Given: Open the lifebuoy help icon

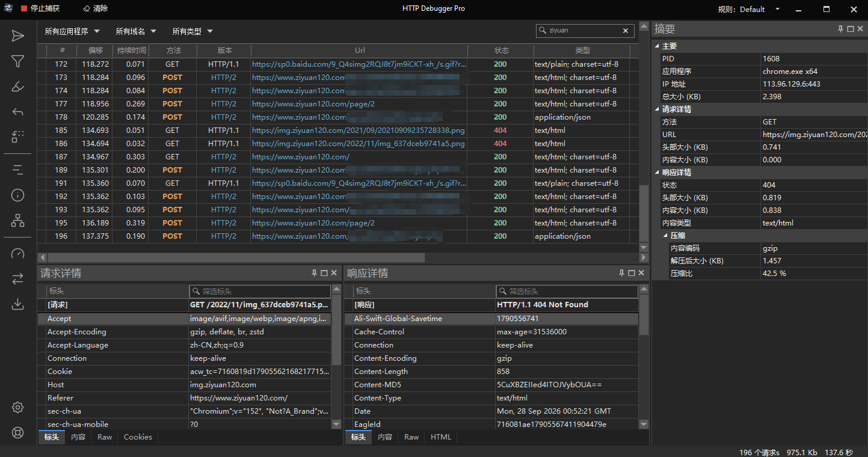Looking at the screenshot, I should click(x=18, y=432).
